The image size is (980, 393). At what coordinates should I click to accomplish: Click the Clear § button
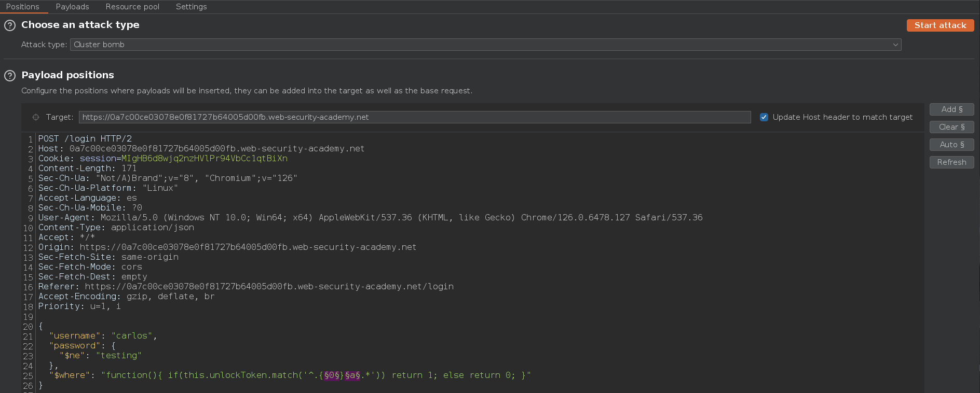click(x=951, y=127)
